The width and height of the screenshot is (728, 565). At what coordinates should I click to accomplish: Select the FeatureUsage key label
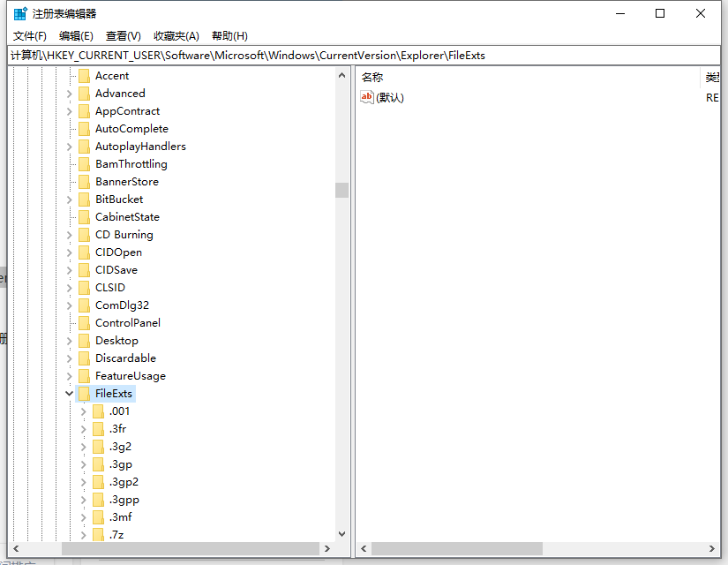point(130,375)
